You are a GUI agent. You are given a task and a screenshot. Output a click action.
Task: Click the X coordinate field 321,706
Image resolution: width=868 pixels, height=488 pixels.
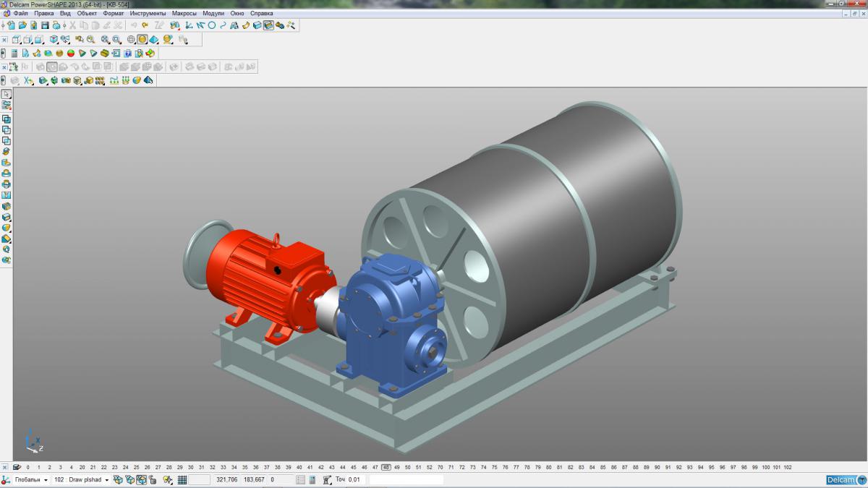pos(227,480)
